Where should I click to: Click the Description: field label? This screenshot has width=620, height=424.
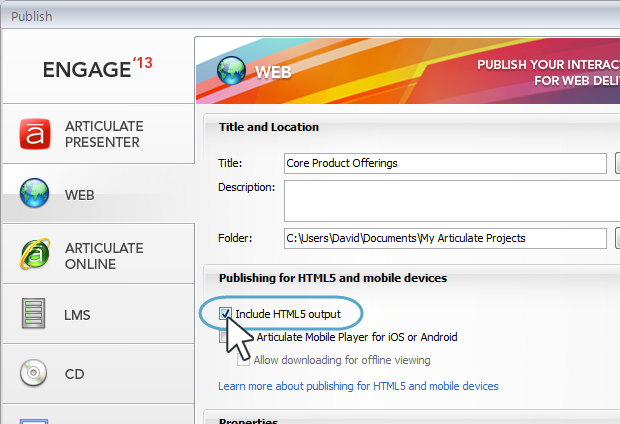(x=246, y=187)
